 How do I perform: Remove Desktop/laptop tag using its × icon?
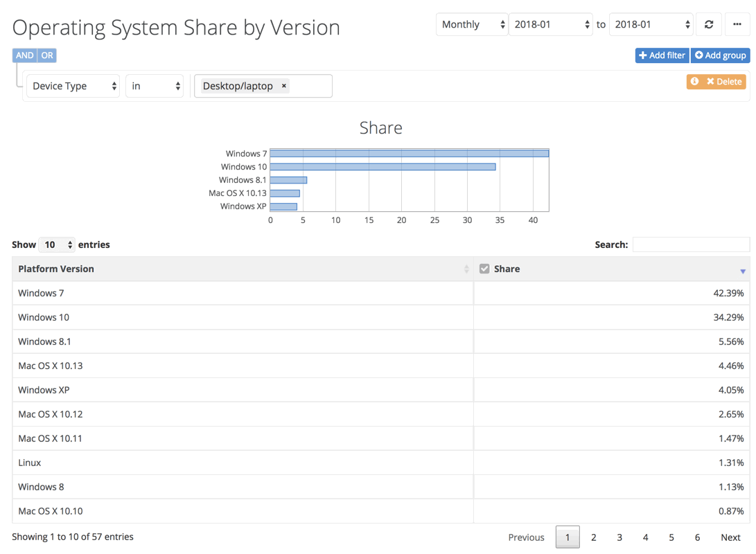283,86
